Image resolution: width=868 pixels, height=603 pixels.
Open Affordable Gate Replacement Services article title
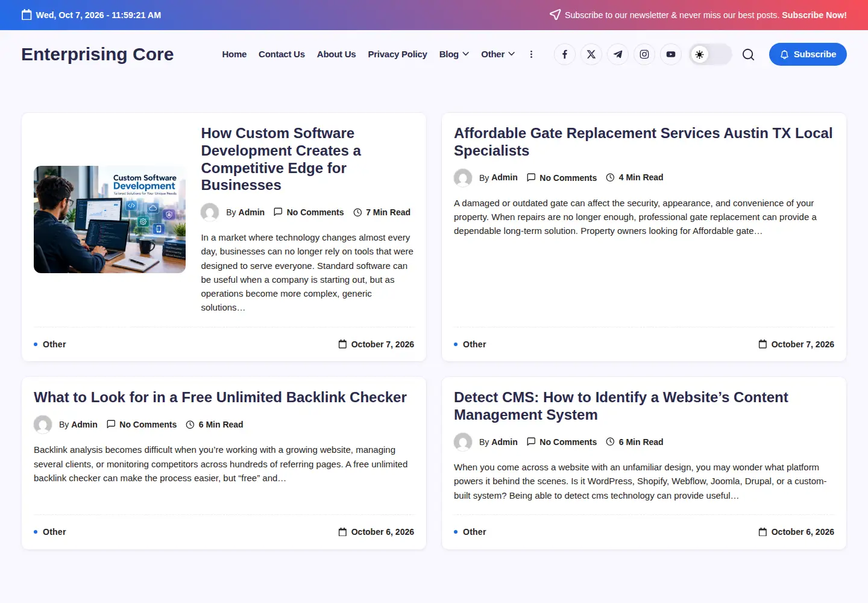pyautogui.click(x=643, y=142)
